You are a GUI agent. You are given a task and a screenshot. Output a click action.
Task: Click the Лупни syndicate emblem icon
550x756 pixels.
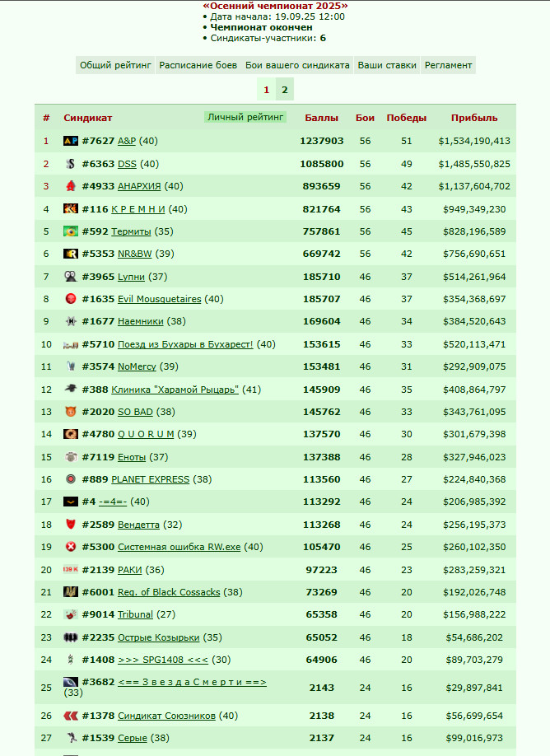pyautogui.click(x=71, y=276)
